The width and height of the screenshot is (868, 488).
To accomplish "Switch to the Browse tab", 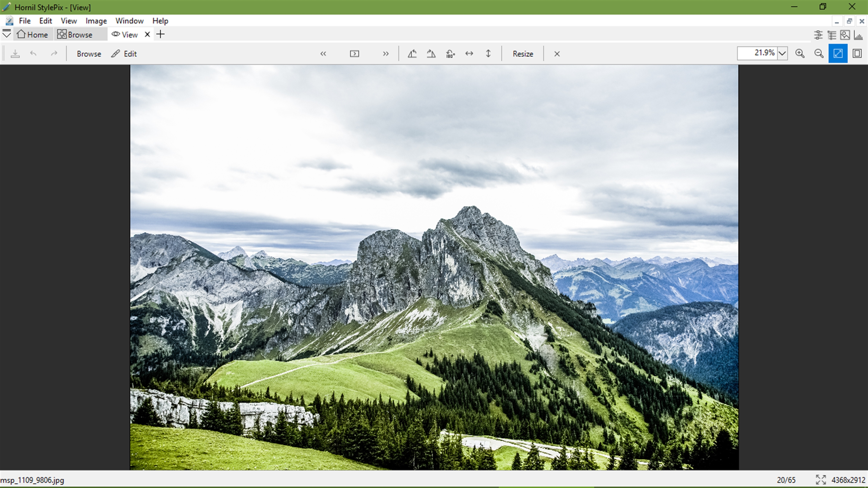I will pos(75,35).
